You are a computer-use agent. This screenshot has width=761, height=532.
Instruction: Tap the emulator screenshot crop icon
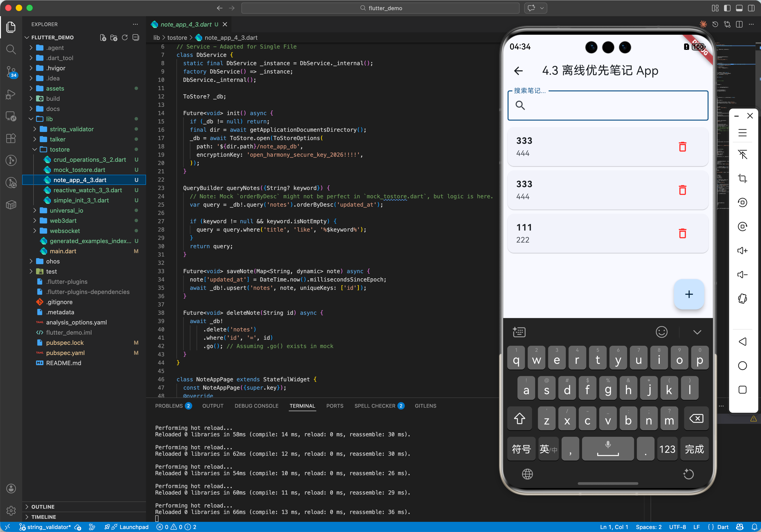pos(743,178)
